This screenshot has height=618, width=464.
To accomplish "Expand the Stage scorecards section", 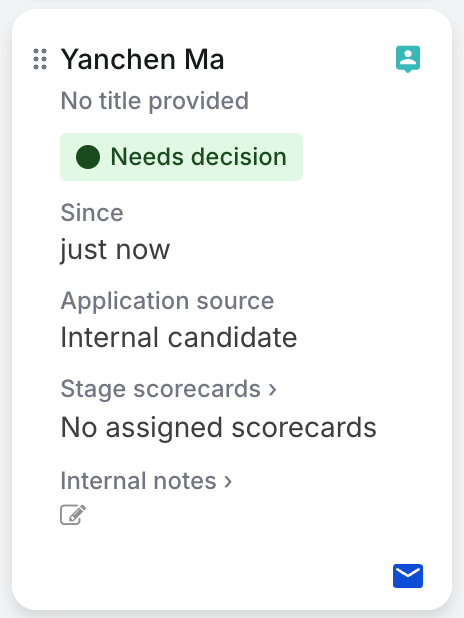I will coord(168,389).
